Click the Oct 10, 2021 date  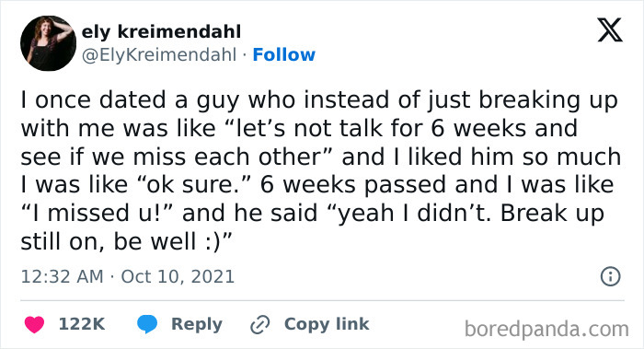178,276
